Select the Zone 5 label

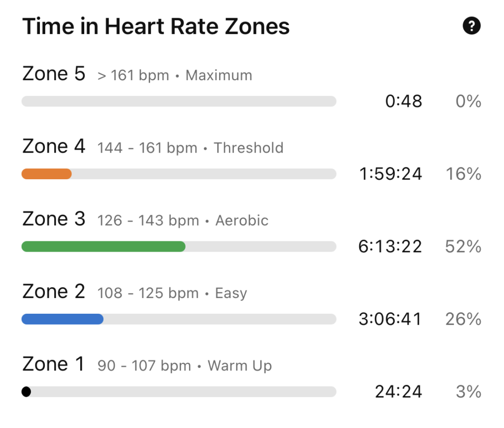pos(54,74)
